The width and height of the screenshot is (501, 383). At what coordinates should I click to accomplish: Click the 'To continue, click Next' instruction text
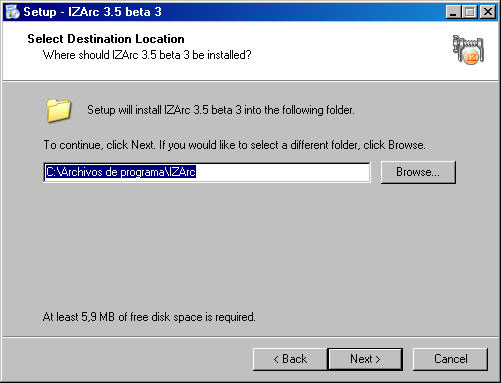click(x=234, y=145)
